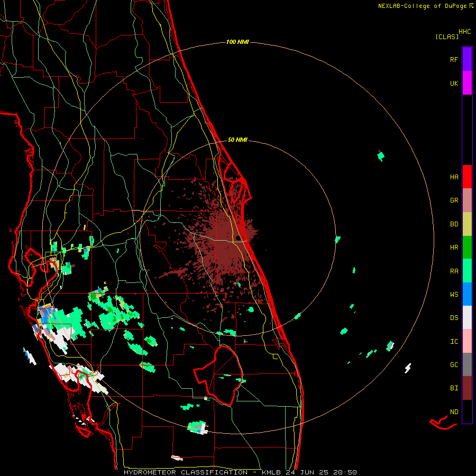The height and width of the screenshot is (476, 476).
Task: Click the GC legend label
Action: (x=454, y=365)
